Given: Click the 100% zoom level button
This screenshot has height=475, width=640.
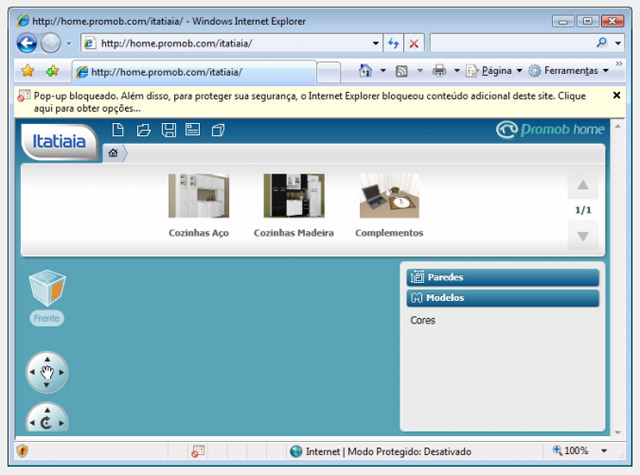Looking at the screenshot, I should 571,451.
